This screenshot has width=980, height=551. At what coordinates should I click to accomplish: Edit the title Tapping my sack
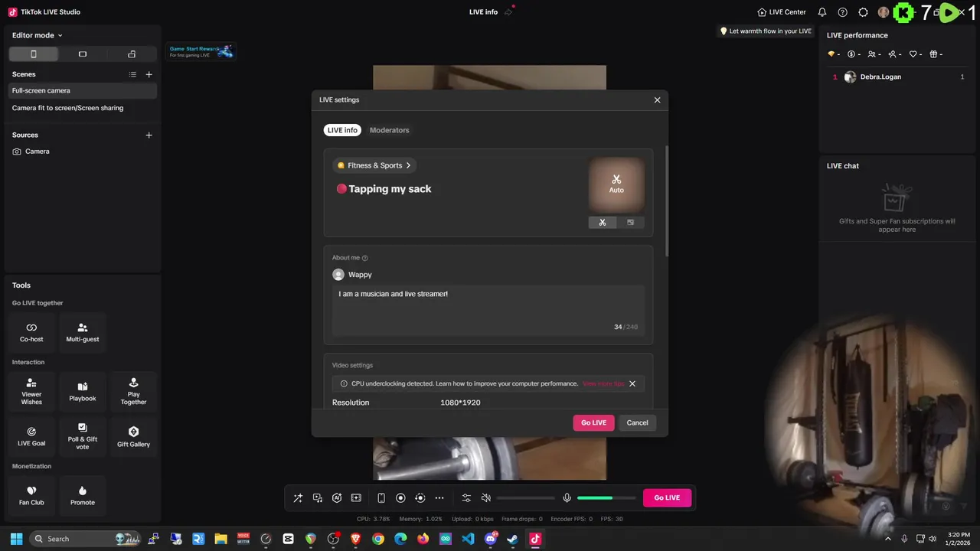pos(390,189)
